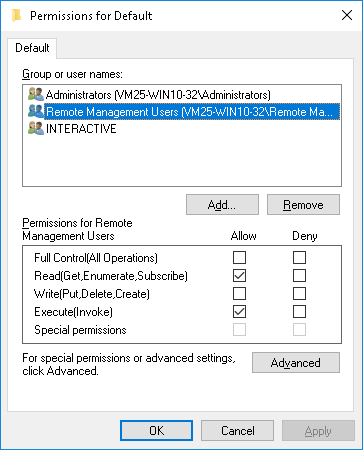Click the Add... button

click(222, 205)
